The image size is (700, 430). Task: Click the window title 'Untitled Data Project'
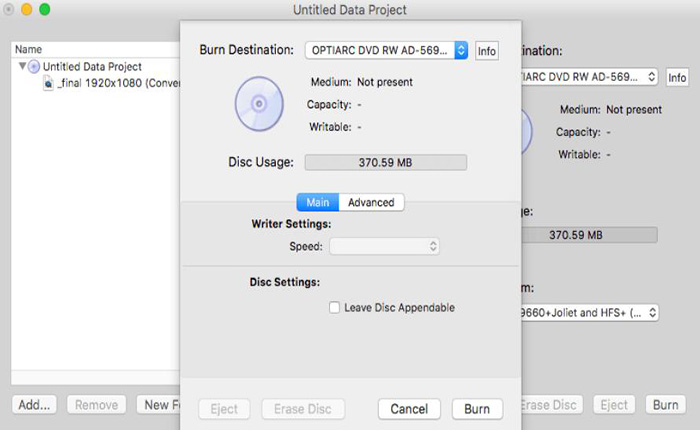point(350,10)
